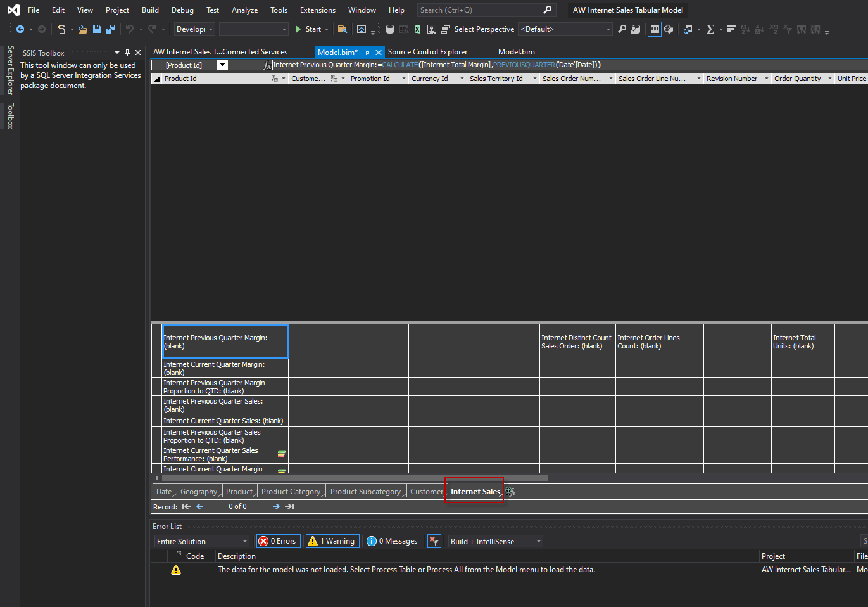Click the Analyze in Excel icon
Image resolution: width=868 pixels, height=607 pixels.
tap(417, 29)
